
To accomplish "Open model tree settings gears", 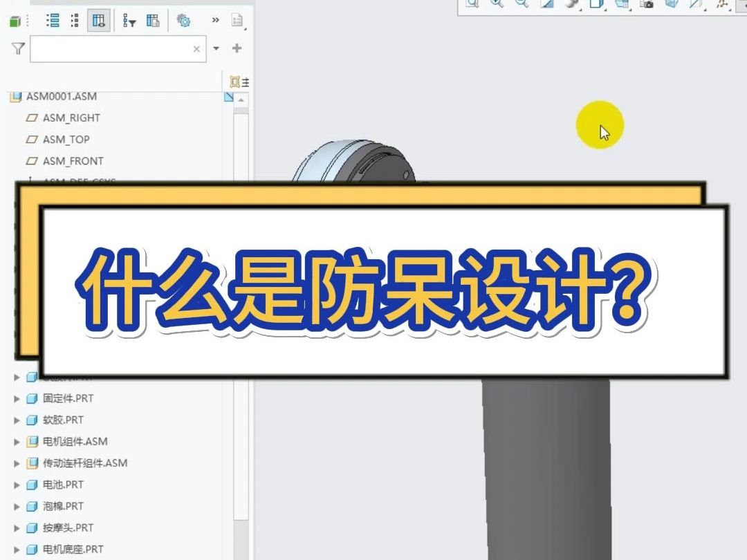I will (x=183, y=21).
